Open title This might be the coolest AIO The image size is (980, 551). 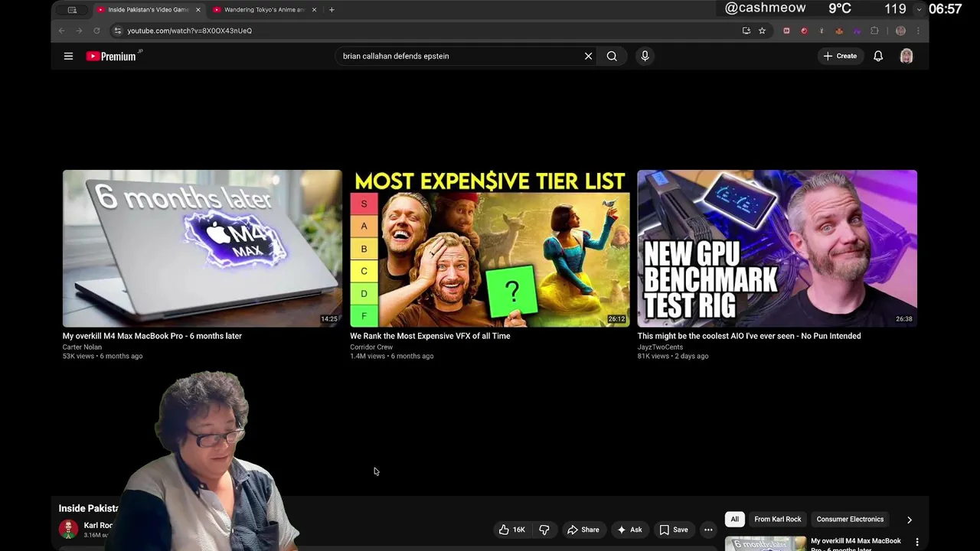[x=749, y=336]
